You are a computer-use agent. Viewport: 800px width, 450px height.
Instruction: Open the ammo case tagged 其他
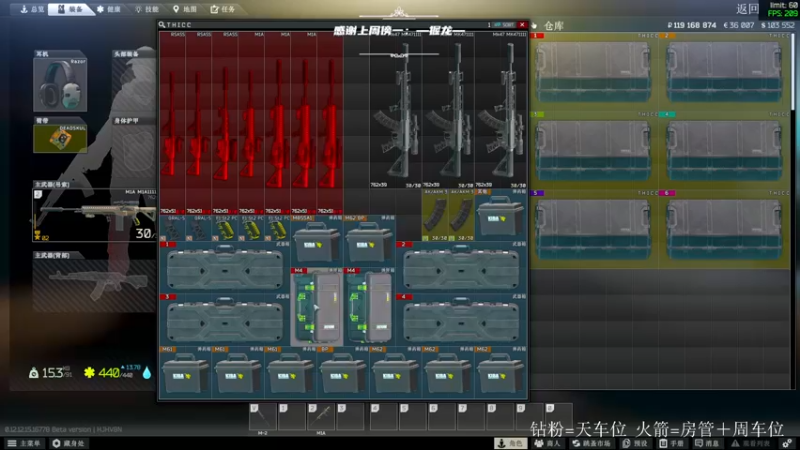coord(501,215)
